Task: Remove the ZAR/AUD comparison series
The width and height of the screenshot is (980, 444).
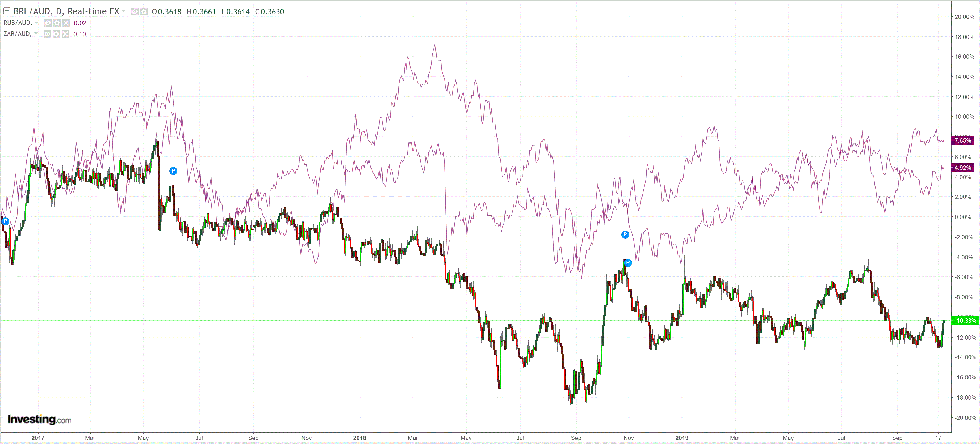Action: point(65,34)
